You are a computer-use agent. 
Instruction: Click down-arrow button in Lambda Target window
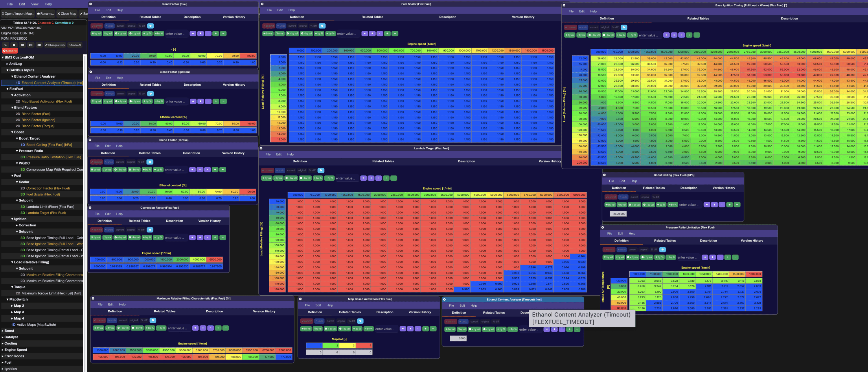pos(371,178)
